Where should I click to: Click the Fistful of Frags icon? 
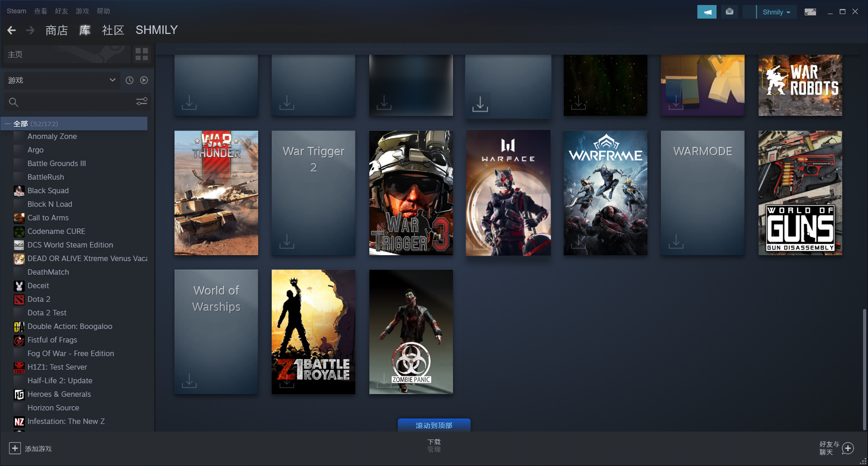click(x=19, y=340)
